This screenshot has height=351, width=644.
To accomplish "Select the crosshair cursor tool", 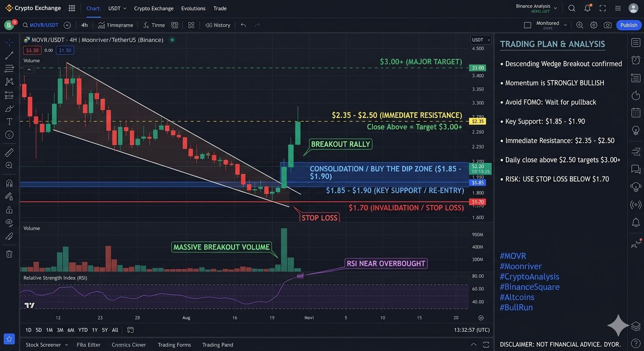I will coord(9,43).
